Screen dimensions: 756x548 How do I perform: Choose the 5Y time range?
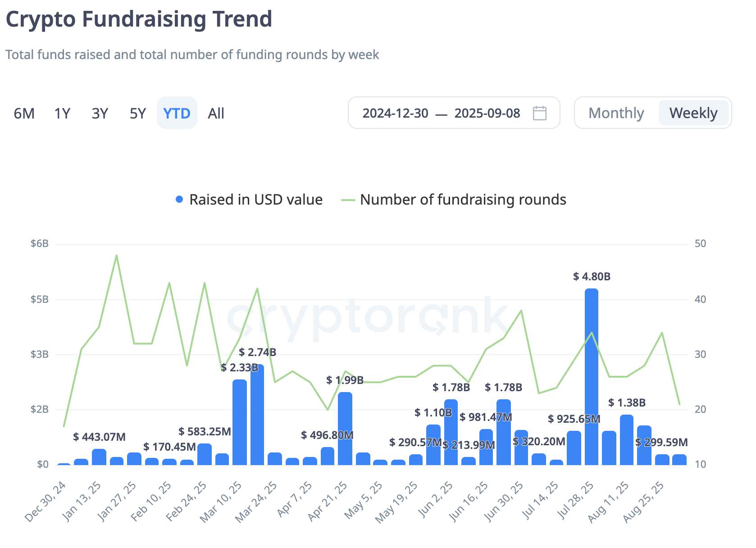(138, 114)
